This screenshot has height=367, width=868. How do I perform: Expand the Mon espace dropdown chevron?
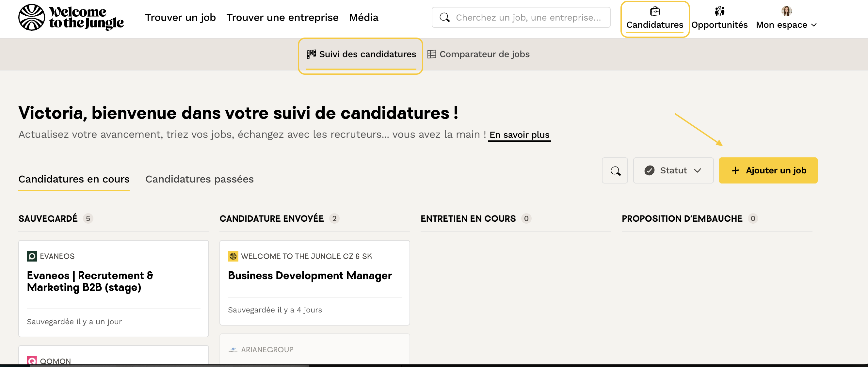pyautogui.click(x=814, y=25)
